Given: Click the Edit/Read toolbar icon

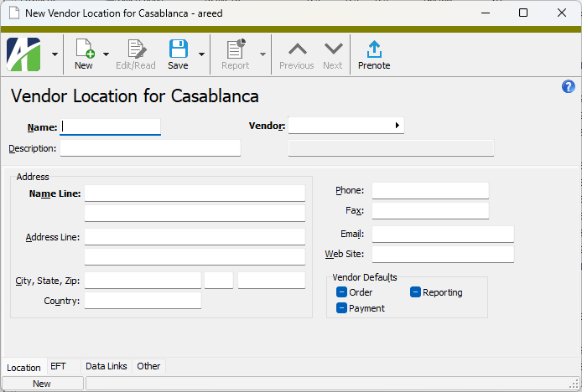Looking at the screenshot, I should [136, 49].
